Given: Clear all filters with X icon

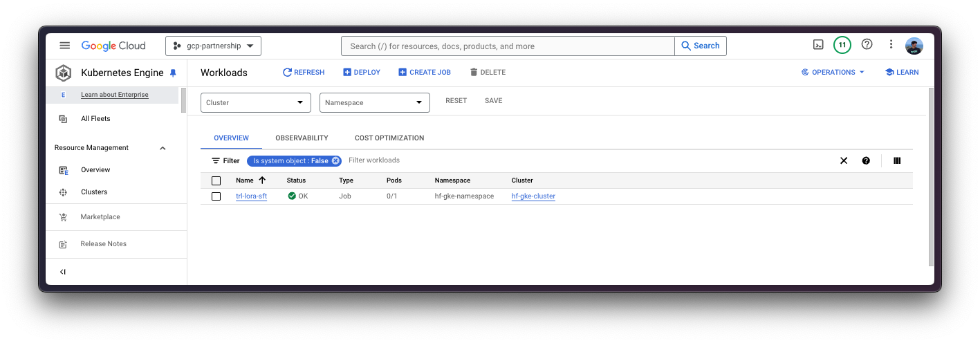Looking at the screenshot, I should [x=844, y=160].
